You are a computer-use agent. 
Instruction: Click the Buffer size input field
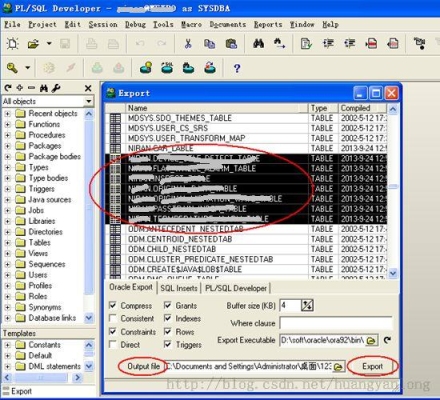pyautogui.click(x=290, y=305)
